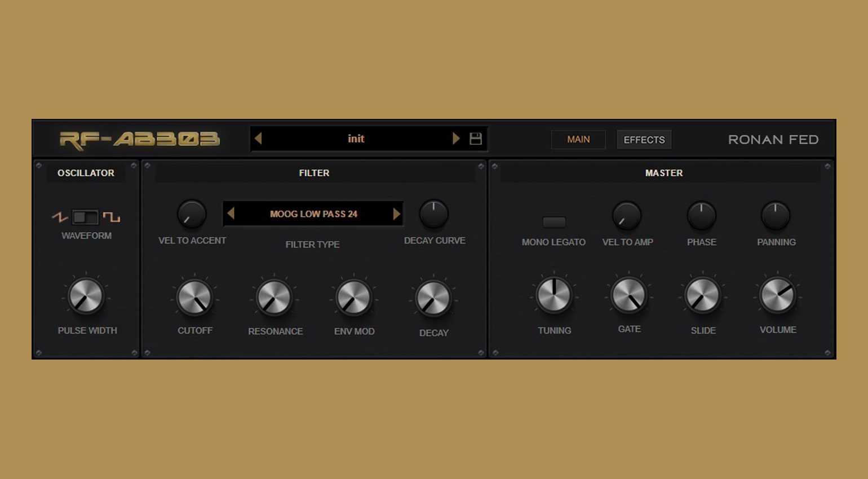This screenshot has height=479, width=868.
Task: Click the FILTER section header
Action: point(314,173)
